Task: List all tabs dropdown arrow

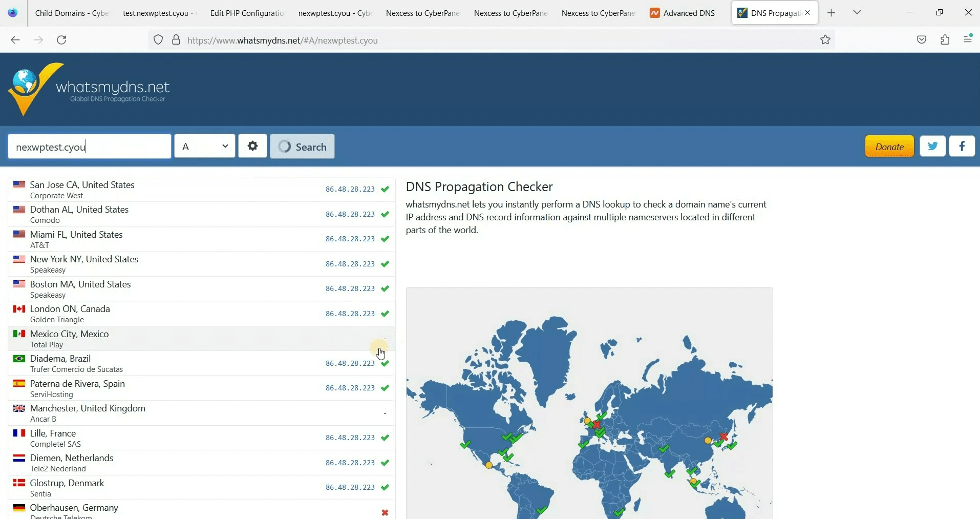Action: [x=857, y=12]
